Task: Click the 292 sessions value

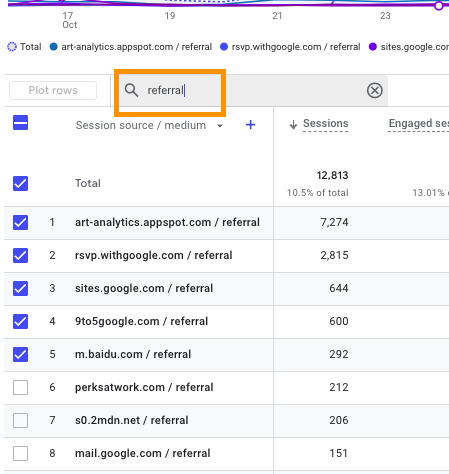Action: click(x=339, y=354)
